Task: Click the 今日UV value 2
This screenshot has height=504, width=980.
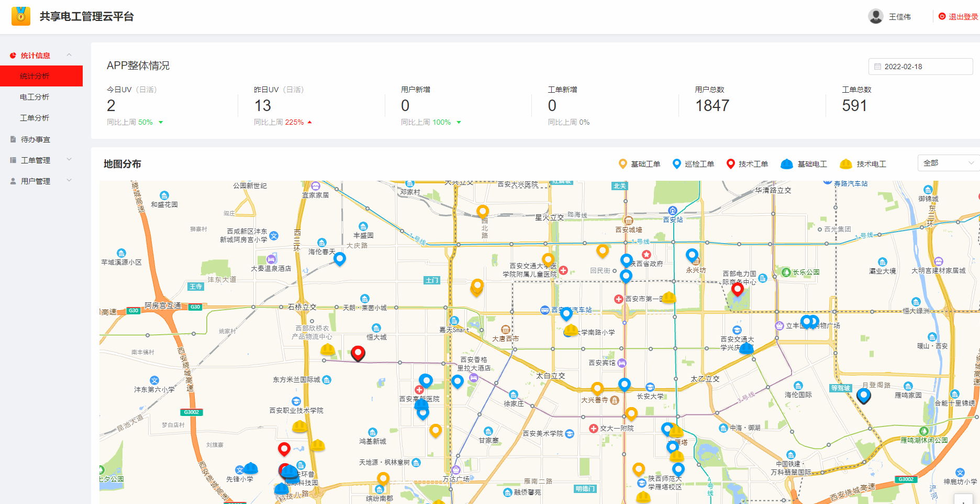Action: pyautogui.click(x=111, y=106)
